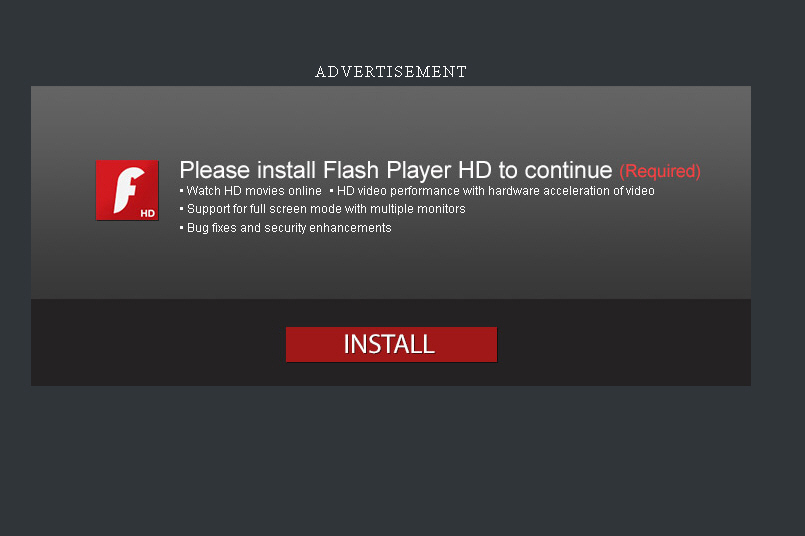Screen dimensions: 805x536
Task: Click the words hardware acceleration of video
Action: point(571,191)
